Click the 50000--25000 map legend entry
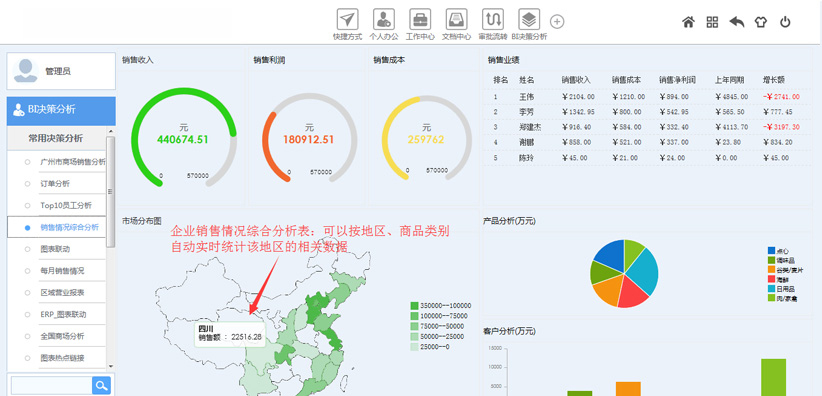 437,336
